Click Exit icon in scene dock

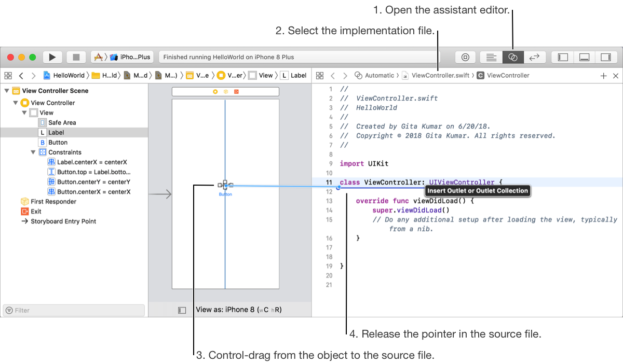point(236,92)
